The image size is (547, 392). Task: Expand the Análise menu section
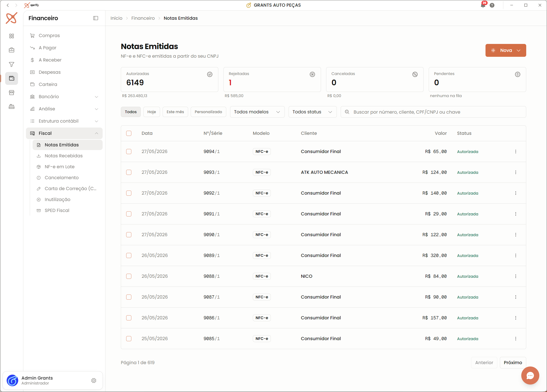(64, 109)
